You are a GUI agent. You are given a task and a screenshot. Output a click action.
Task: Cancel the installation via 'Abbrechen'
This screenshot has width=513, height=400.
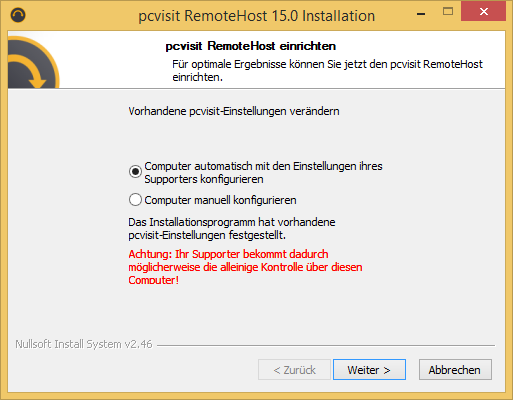(455, 370)
